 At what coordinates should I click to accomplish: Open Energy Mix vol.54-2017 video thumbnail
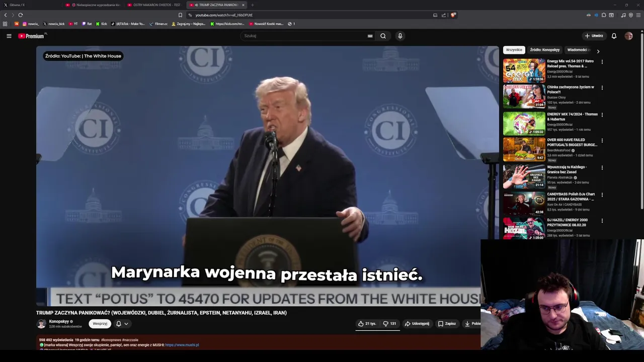click(x=524, y=70)
